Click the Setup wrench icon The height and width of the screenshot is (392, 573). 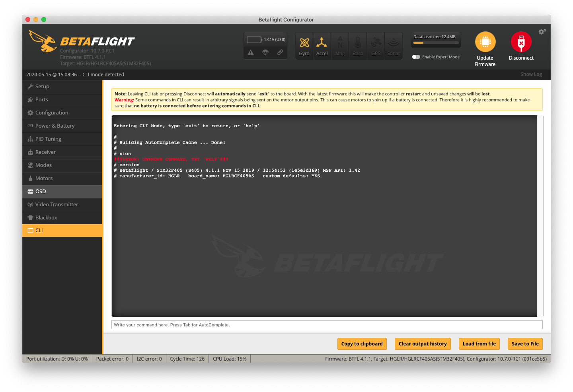coord(30,86)
